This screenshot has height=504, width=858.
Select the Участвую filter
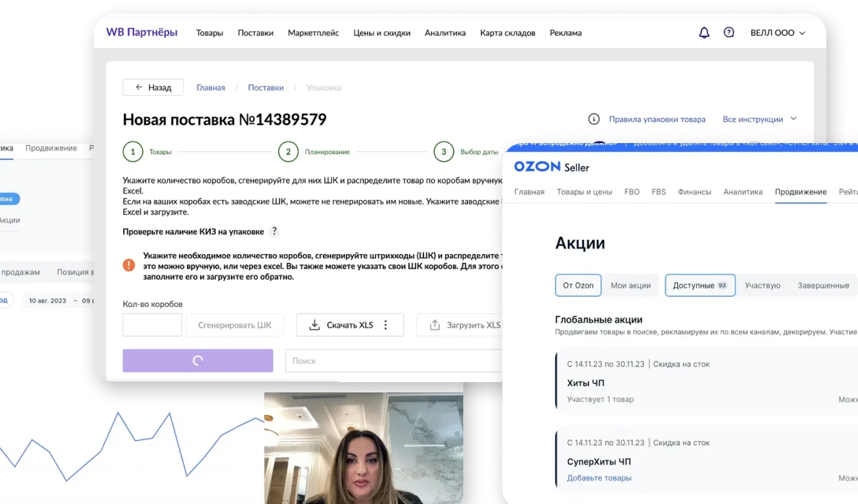pos(763,285)
